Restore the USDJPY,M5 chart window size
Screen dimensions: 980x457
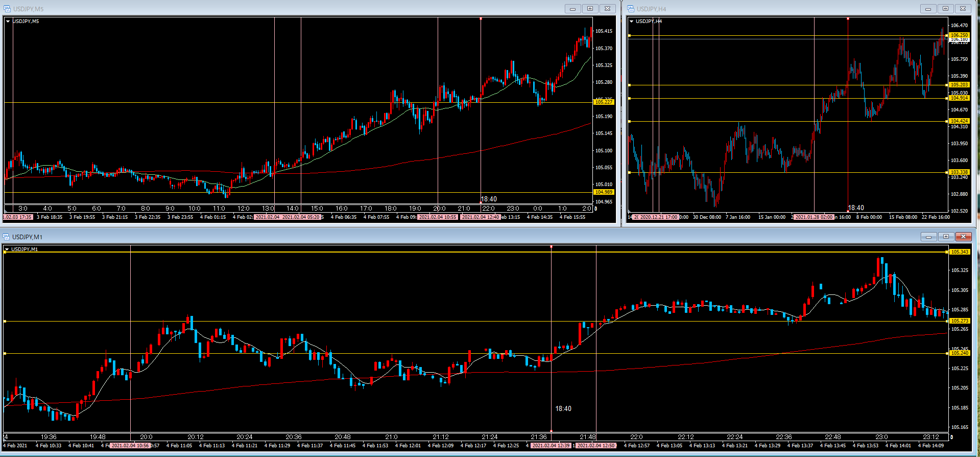[590, 9]
